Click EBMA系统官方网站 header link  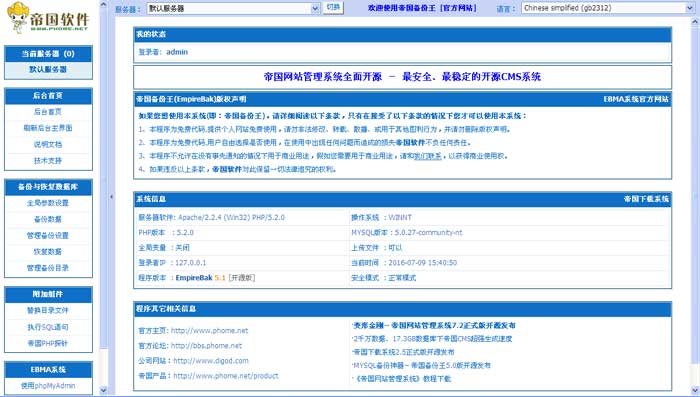[x=636, y=99]
